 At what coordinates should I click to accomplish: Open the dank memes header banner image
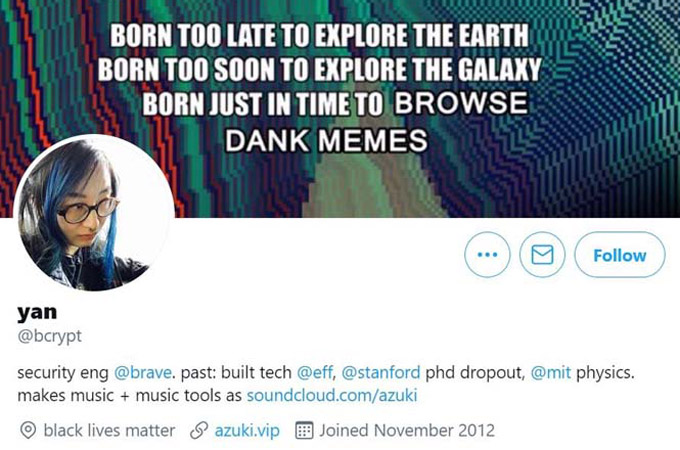340,108
